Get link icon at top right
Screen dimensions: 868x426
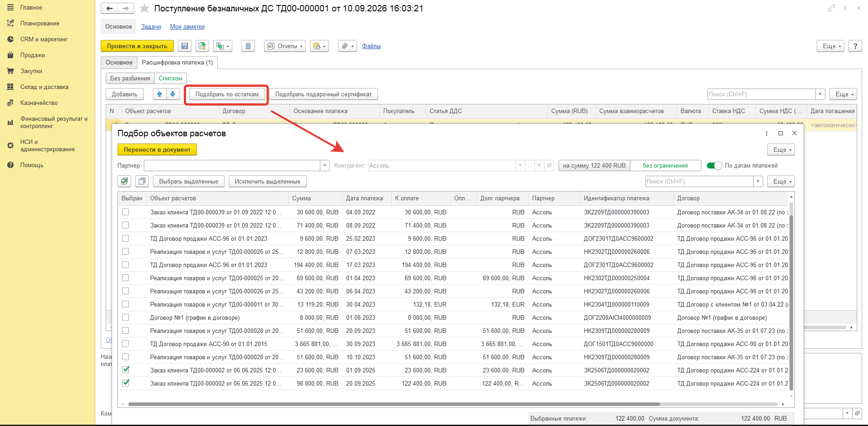click(x=831, y=8)
